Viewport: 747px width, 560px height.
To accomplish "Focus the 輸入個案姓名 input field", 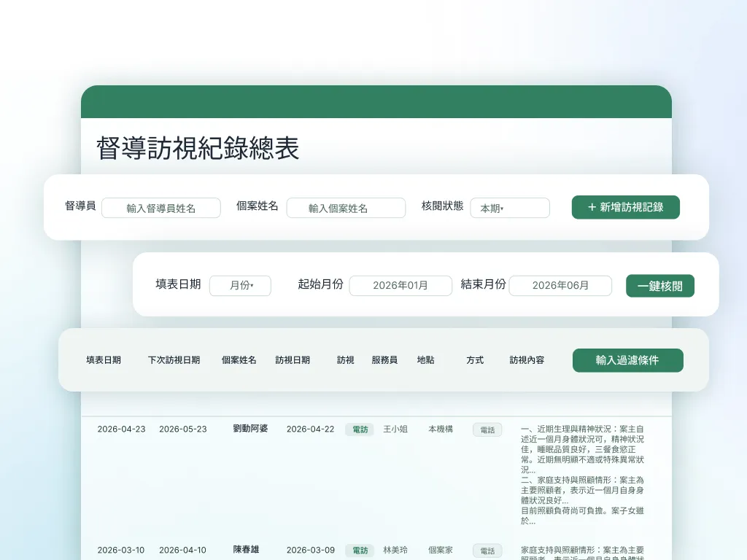I will click(346, 208).
